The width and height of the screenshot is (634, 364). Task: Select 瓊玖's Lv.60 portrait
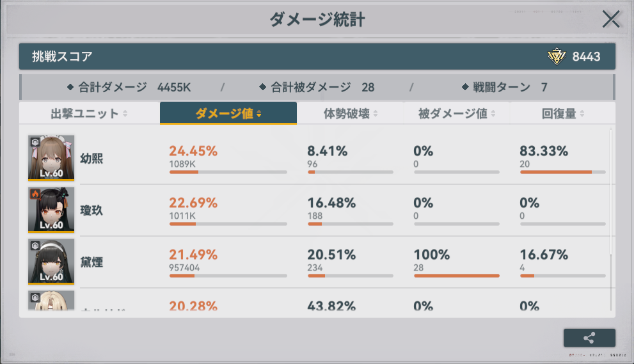pos(51,209)
